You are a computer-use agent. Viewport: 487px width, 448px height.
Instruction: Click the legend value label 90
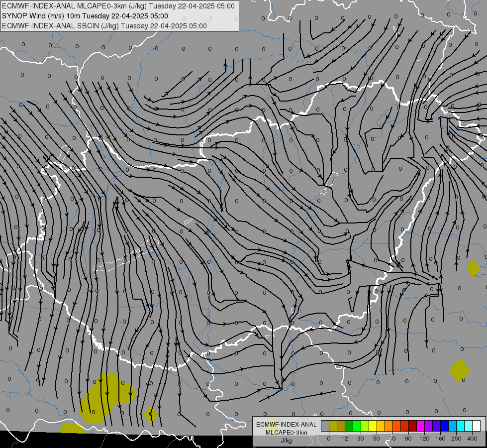click(x=408, y=439)
